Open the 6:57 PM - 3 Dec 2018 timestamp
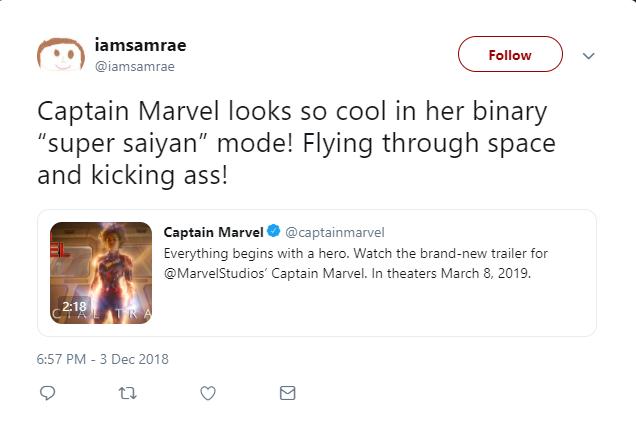636x432 pixels. coord(104,359)
